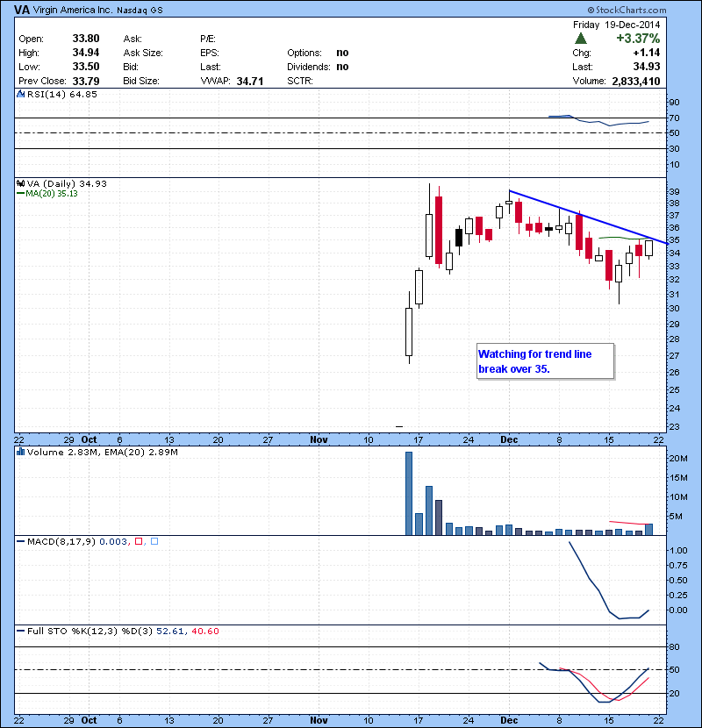Screen dimensions: 702x728
Task: Click the 'Oct' label on bottom date axis
Action: (89, 719)
